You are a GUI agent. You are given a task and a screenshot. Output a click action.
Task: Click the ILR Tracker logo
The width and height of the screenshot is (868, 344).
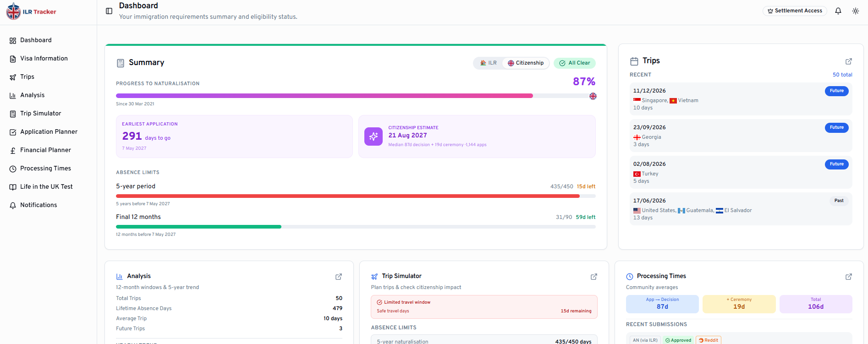(x=31, y=11)
